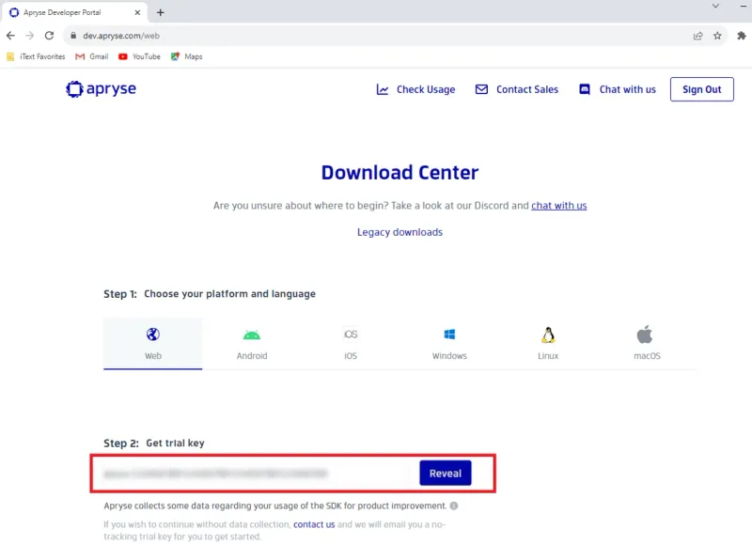Open Gmail bookmark
The height and width of the screenshot is (560, 752).
91,56
